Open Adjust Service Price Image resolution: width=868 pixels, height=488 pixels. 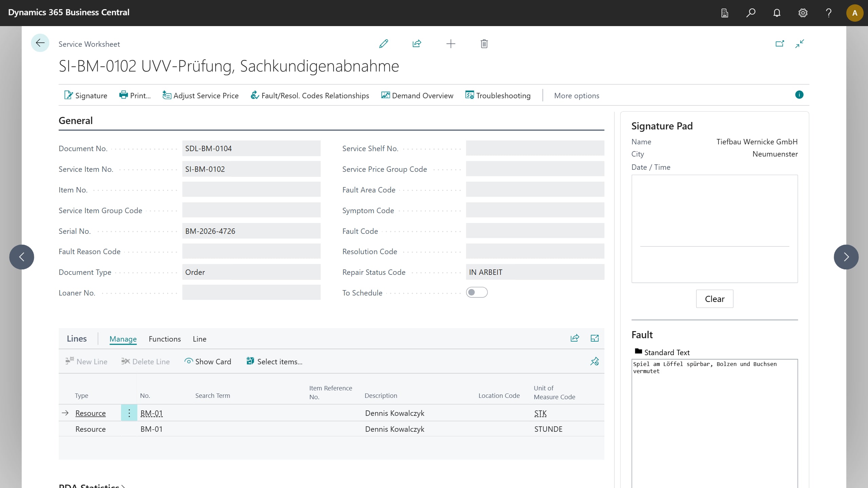tap(200, 96)
